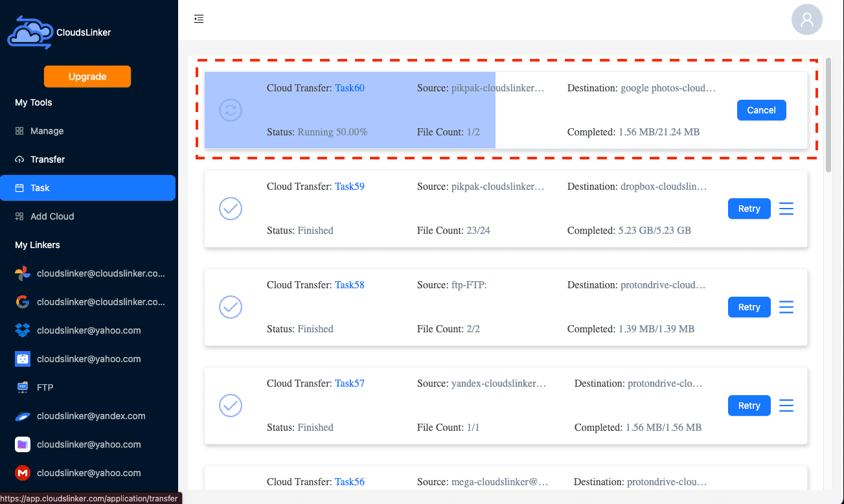This screenshot has width=844, height=504.
Task: Click the My Tools heading
Action: coord(34,102)
